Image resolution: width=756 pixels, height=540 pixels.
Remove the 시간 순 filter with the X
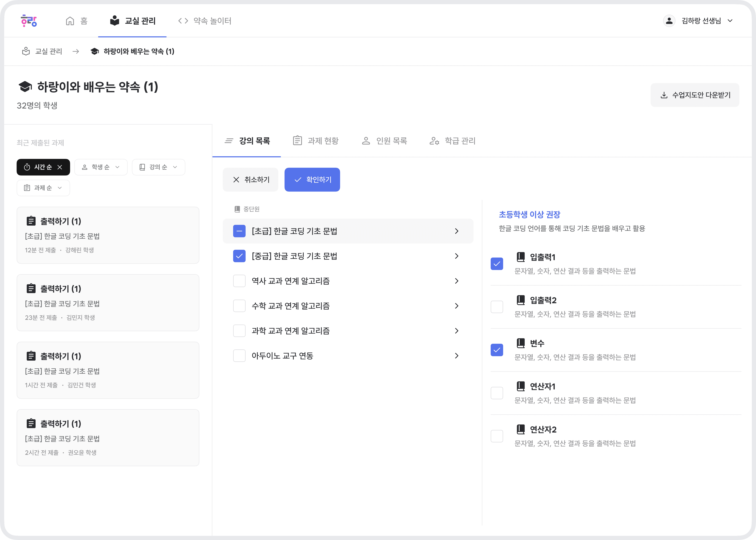(x=60, y=167)
